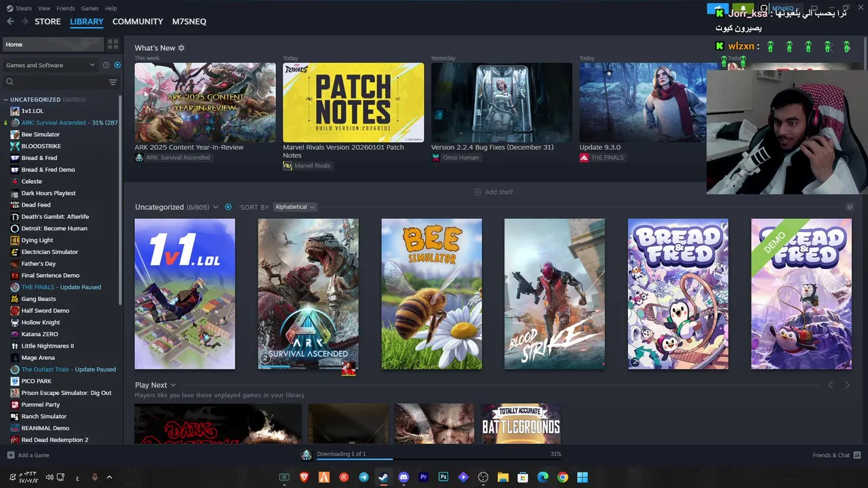This screenshot has height=488, width=868.
Task: Click Add a Game button
Action: (28, 455)
